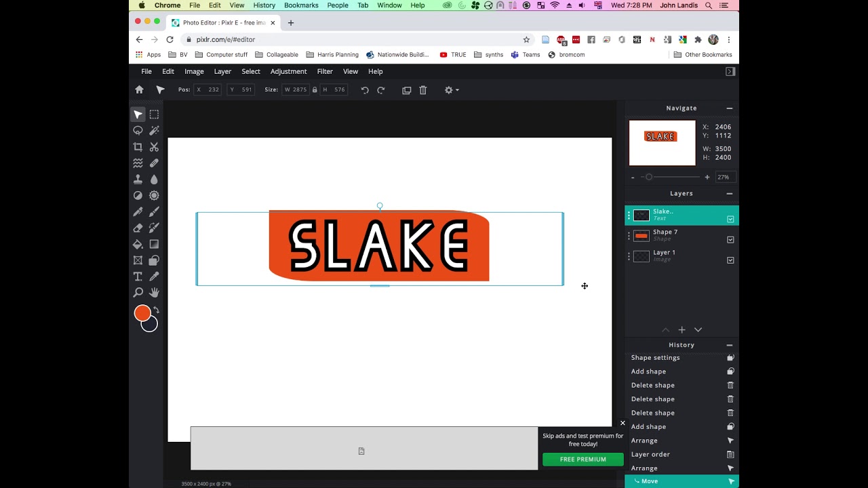Select the Gradient tool

pos(154,244)
